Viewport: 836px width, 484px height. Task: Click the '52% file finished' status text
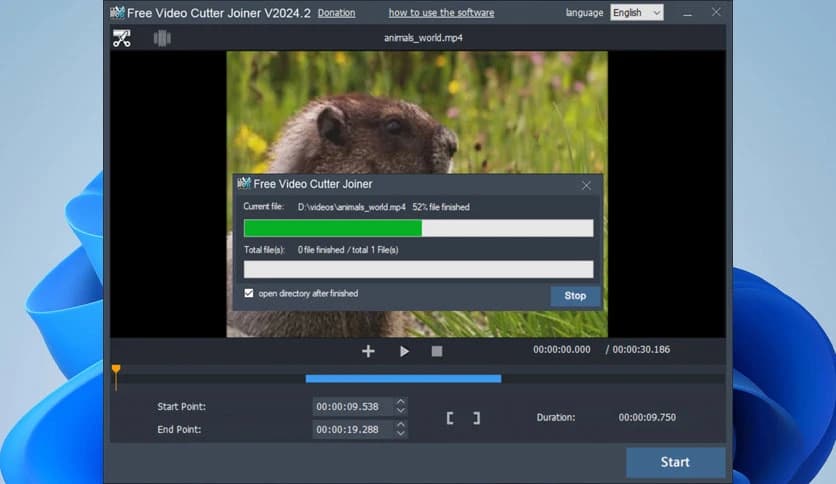[x=441, y=207]
